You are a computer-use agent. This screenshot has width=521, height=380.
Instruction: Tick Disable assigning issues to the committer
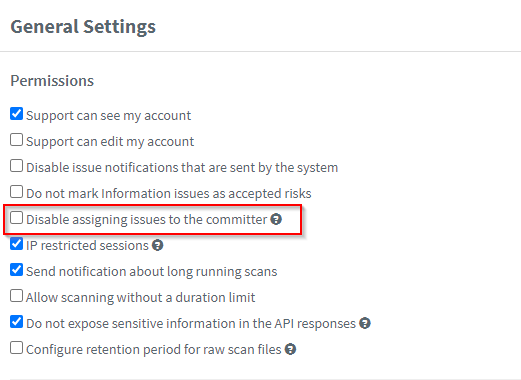pos(16,218)
